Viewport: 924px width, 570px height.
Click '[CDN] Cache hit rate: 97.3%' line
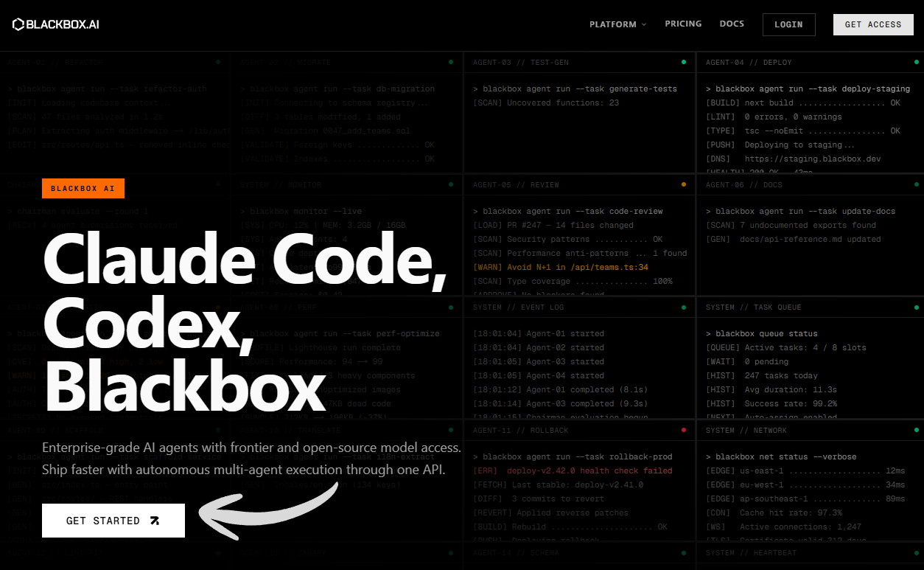pyautogui.click(x=774, y=513)
